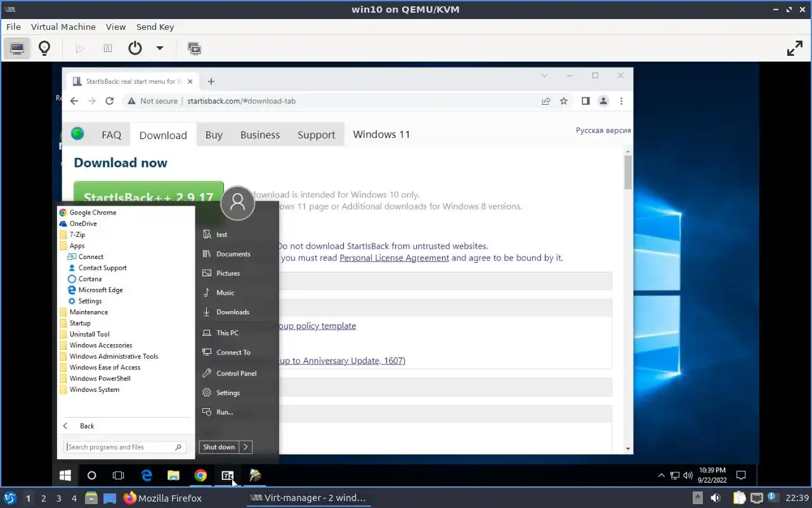Viewport: 812px width, 508px height.
Task: Open the Windows 11 page tab
Action: click(x=381, y=135)
